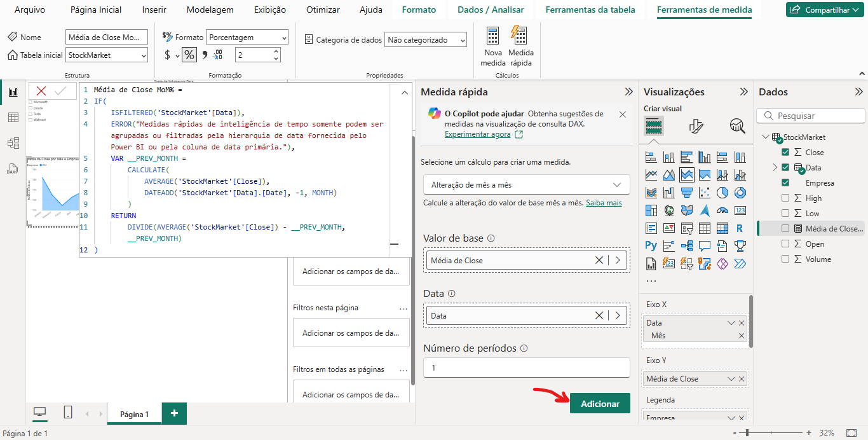
Task: Switch to the Exibição tab
Action: (x=270, y=10)
